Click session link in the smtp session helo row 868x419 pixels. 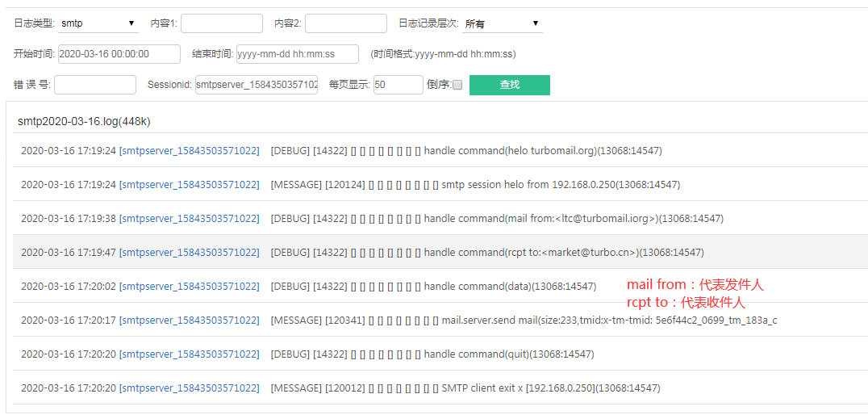click(190, 185)
